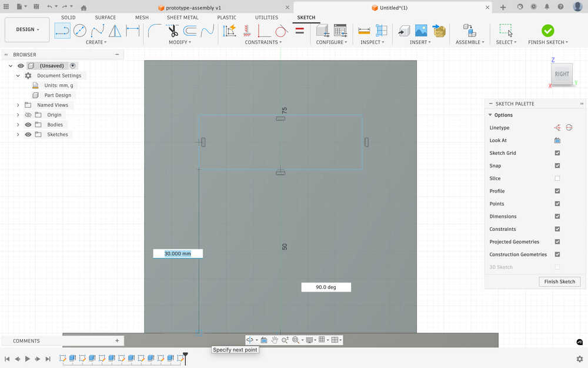Click the Look At icon in Sketch Palette
Screen dimensions: 588x368
click(557, 140)
